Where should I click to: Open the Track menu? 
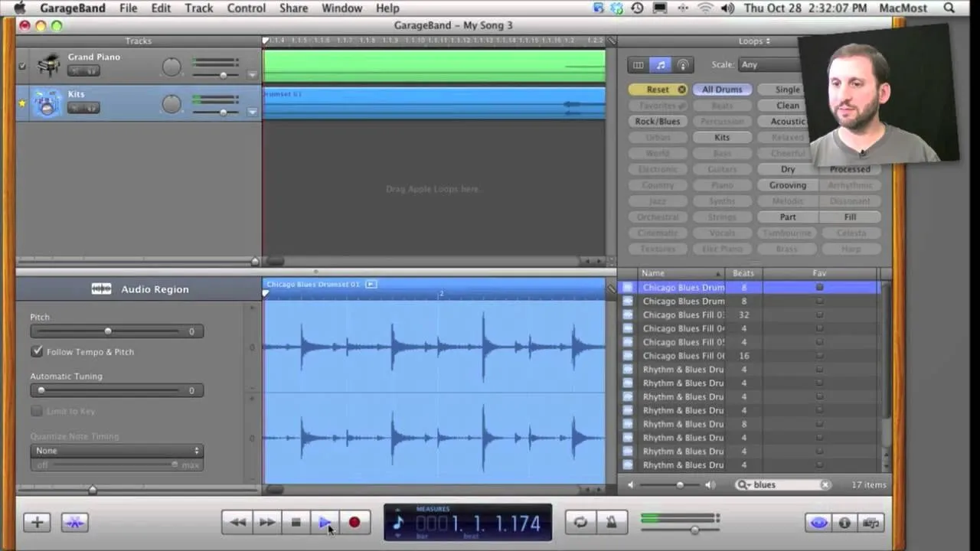[199, 8]
